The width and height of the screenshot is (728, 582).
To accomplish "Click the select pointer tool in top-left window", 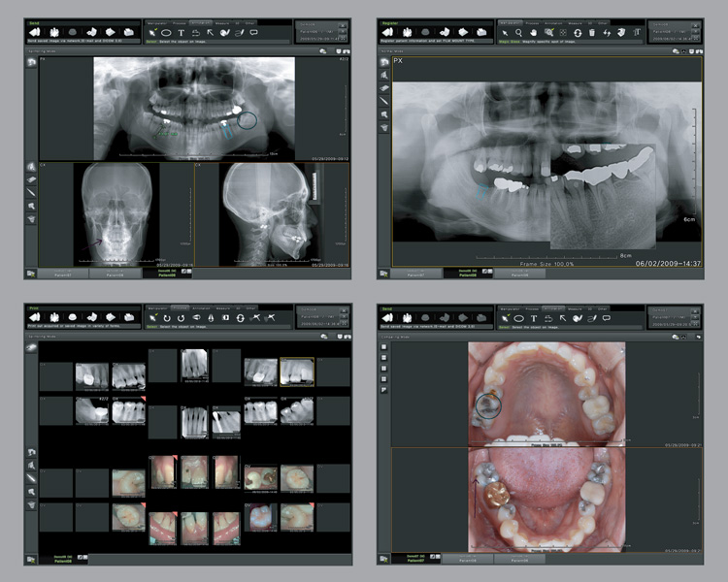I will (x=152, y=32).
